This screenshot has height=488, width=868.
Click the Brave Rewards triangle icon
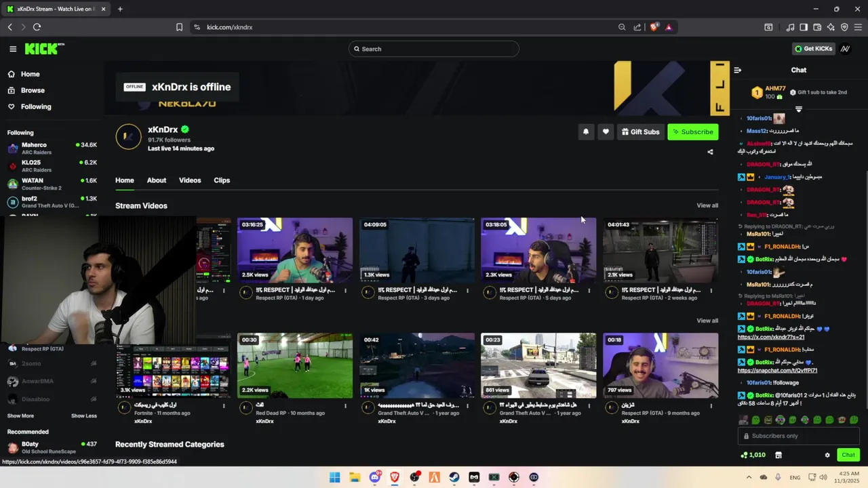click(669, 27)
